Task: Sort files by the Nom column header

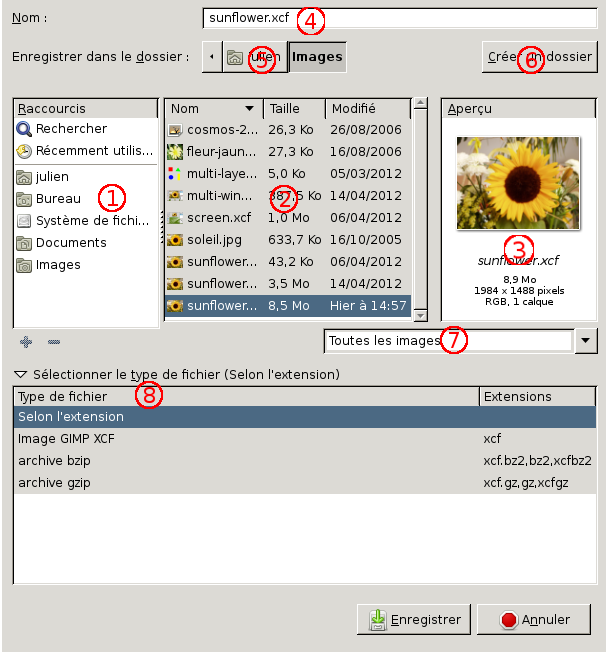Action: tap(212, 108)
